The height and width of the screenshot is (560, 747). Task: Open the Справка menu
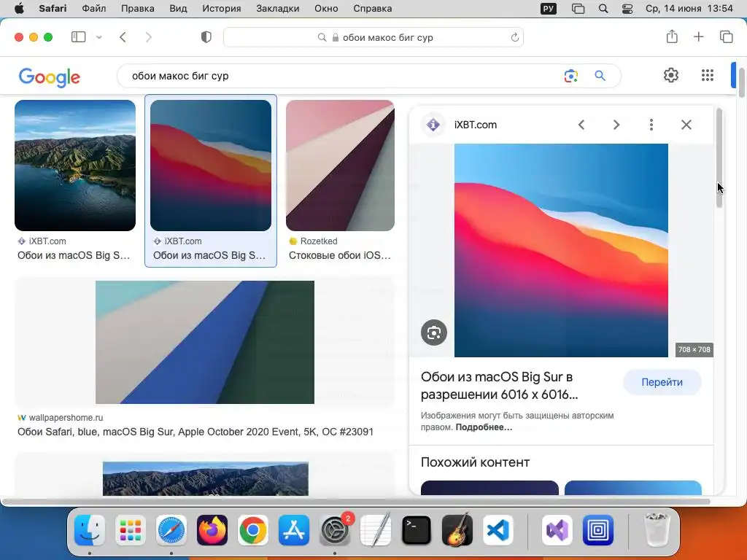373,9
